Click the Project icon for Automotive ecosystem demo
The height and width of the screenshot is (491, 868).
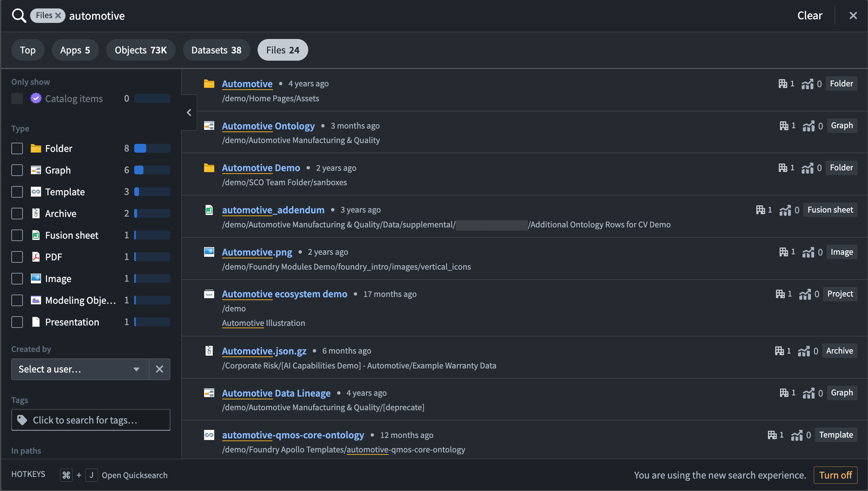click(209, 293)
